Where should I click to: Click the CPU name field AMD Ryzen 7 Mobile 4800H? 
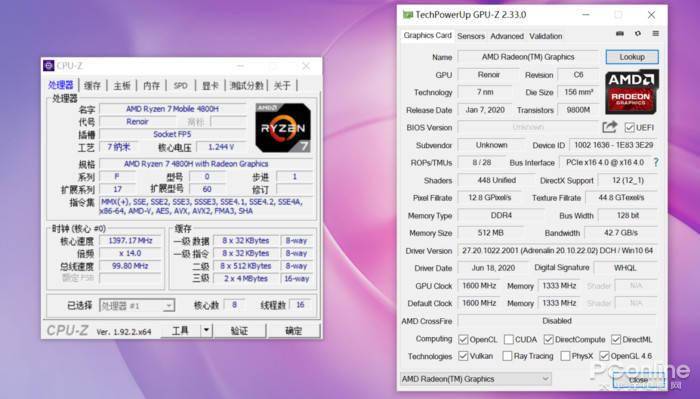pos(172,109)
